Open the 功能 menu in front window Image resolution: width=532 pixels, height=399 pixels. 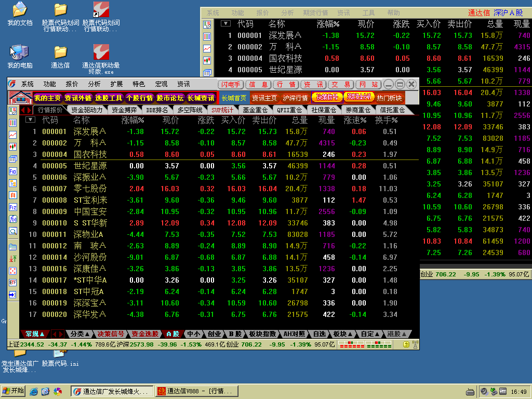pyautogui.click(x=49, y=84)
